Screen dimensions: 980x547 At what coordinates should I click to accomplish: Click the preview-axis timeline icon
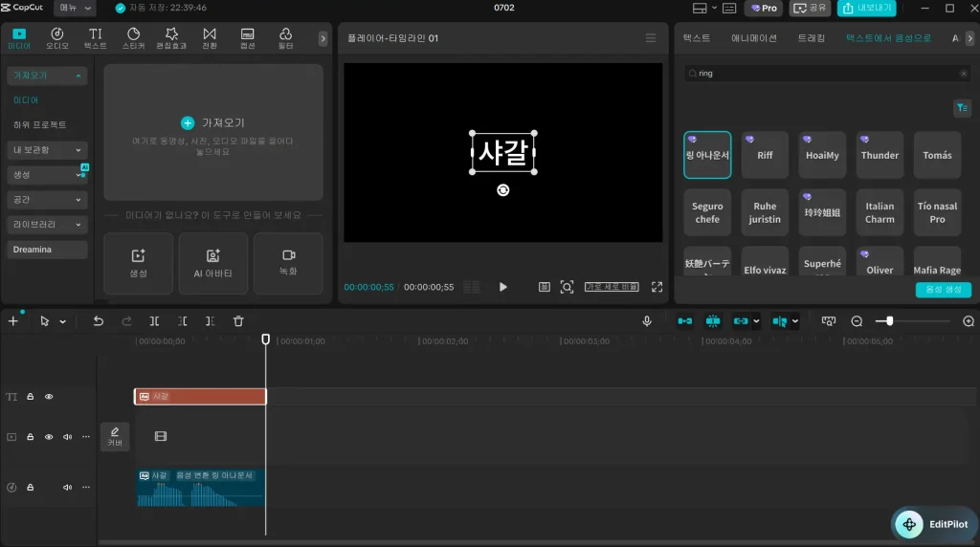[x=829, y=321]
